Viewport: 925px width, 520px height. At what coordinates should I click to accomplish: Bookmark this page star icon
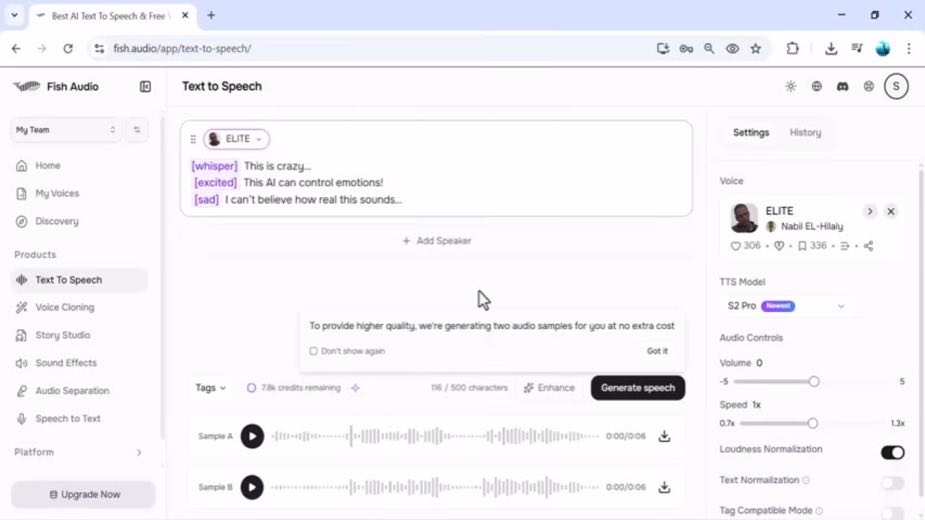(756, 49)
